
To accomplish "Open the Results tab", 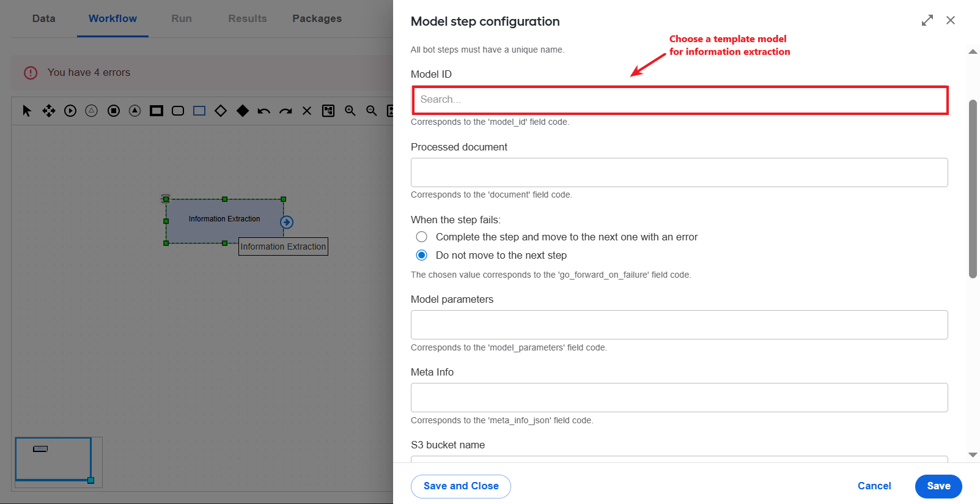I will click(x=248, y=18).
